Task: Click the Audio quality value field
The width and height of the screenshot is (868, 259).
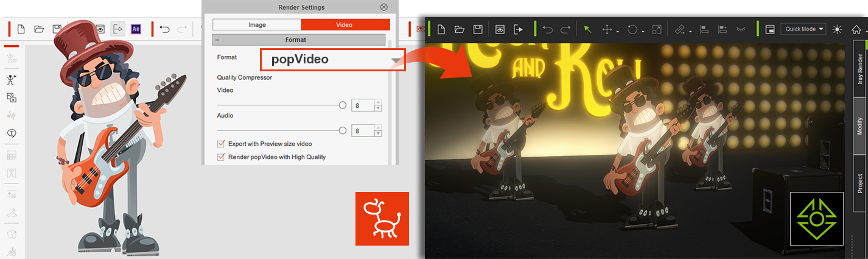Action: click(362, 130)
